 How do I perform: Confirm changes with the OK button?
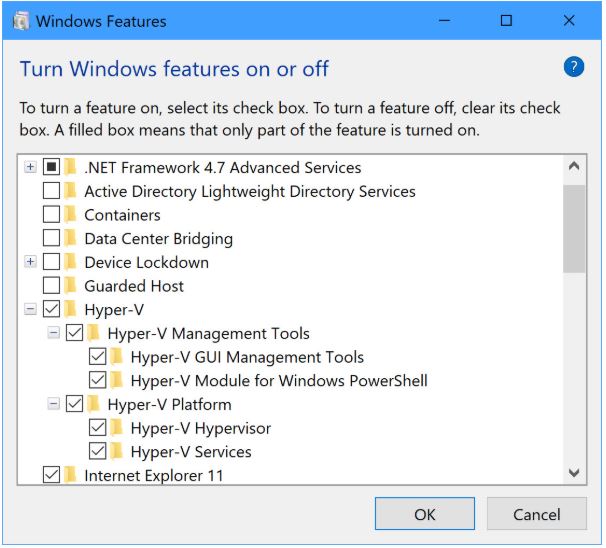coord(424,514)
